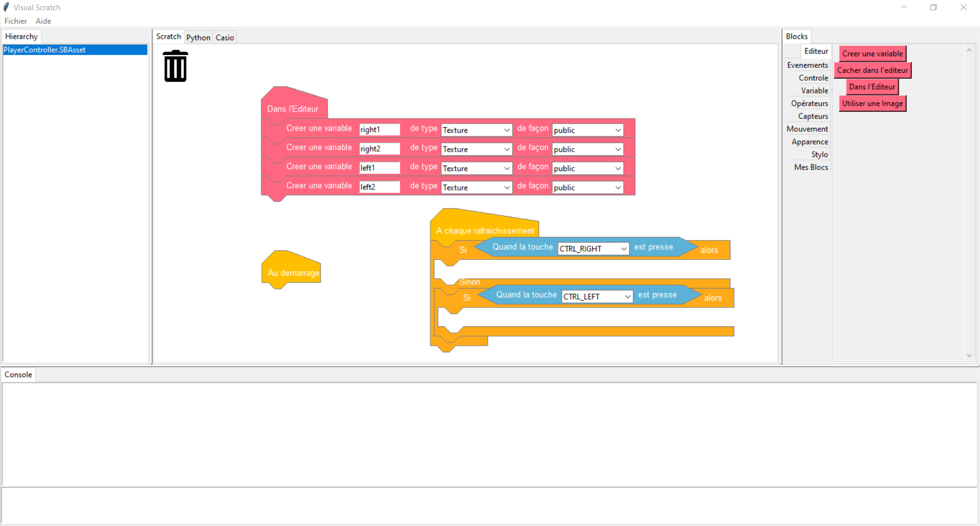Viewport: 980px width, 526px height.
Task: Open the type dropdown for right2 variable
Action: [476, 149]
